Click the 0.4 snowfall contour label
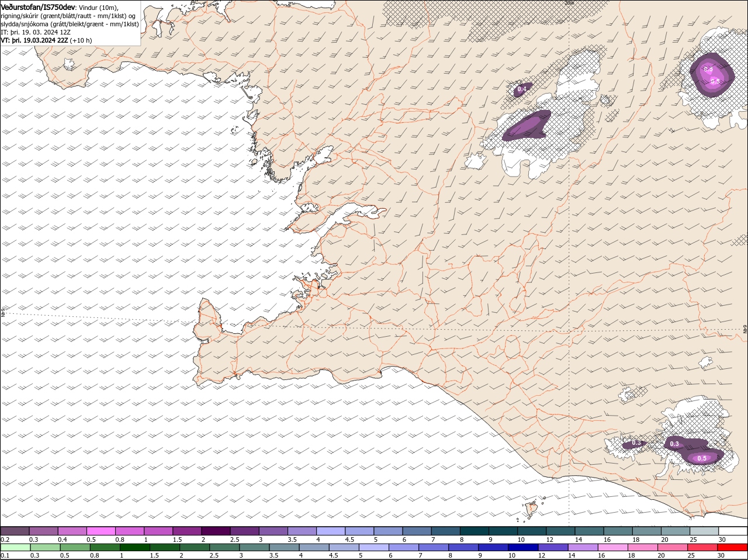Image resolution: width=748 pixels, height=560 pixels. point(522,89)
